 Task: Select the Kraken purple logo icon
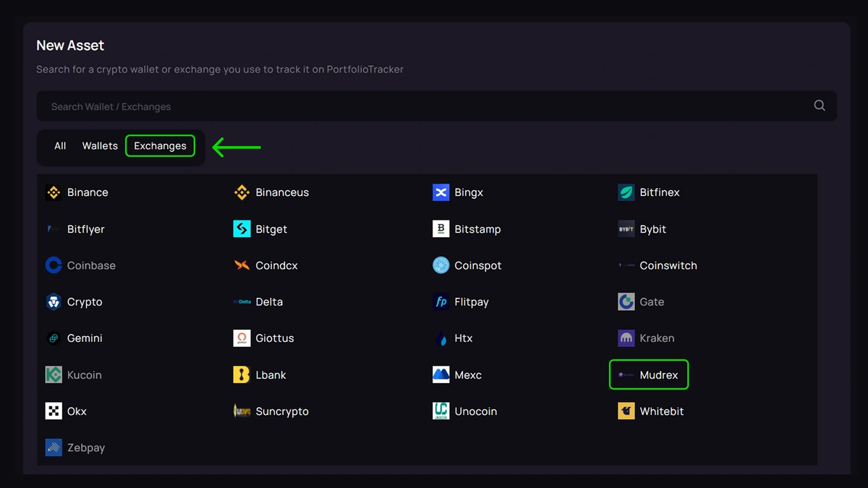[x=626, y=338]
